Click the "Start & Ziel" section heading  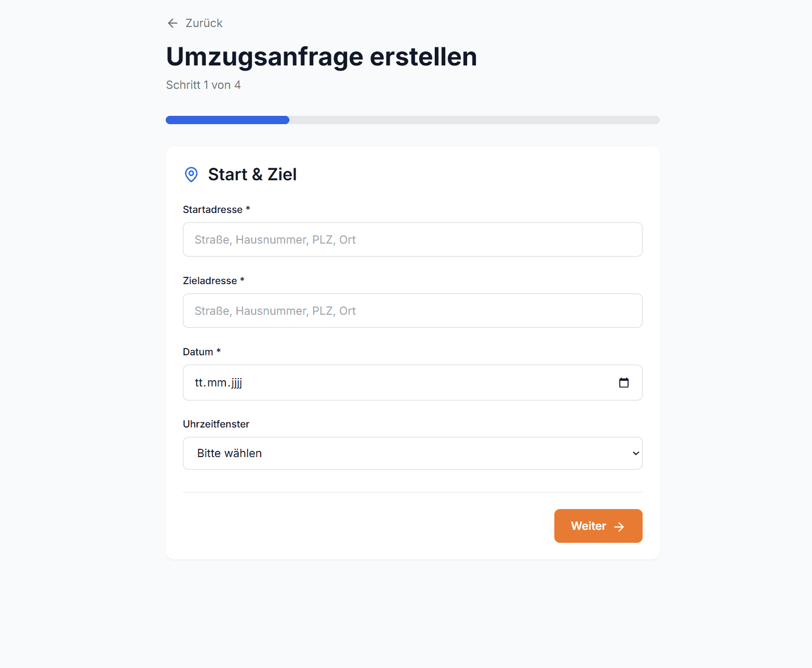252,175
